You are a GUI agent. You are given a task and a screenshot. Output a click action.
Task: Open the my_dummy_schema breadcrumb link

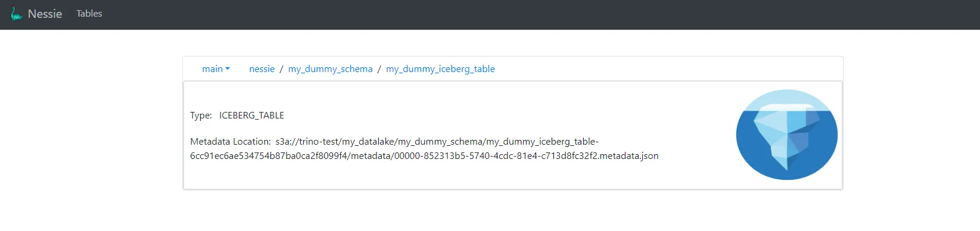pyautogui.click(x=331, y=69)
